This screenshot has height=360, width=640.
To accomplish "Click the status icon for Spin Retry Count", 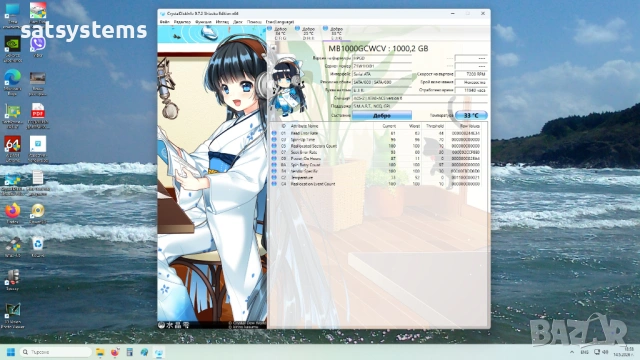I will tap(274, 165).
